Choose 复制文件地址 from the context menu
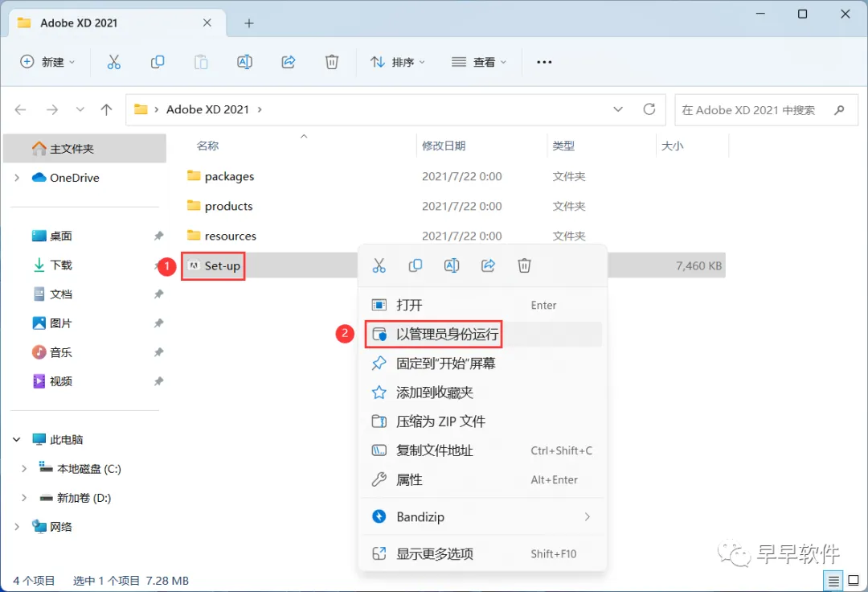 click(x=481, y=450)
